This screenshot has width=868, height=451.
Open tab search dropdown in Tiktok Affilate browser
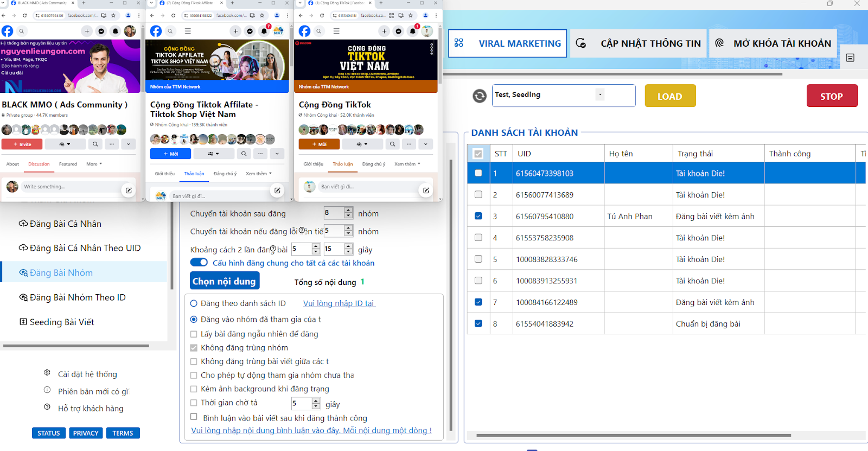coord(151,3)
